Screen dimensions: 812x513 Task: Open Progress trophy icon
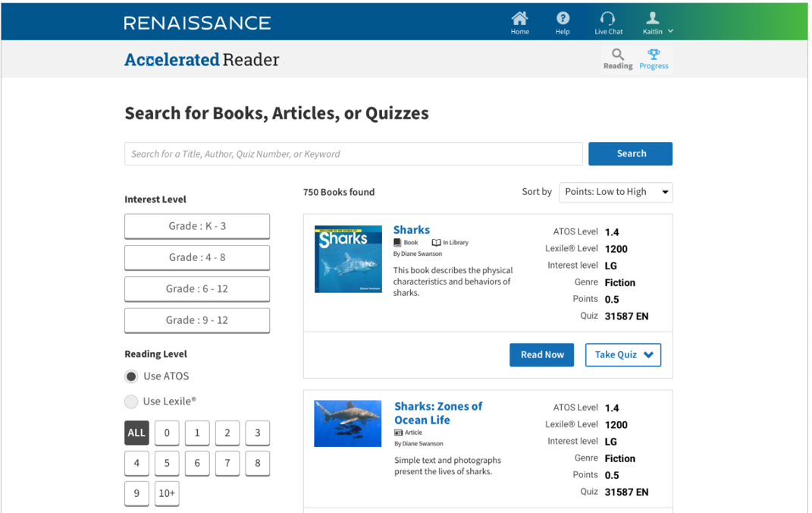coord(654,54)
